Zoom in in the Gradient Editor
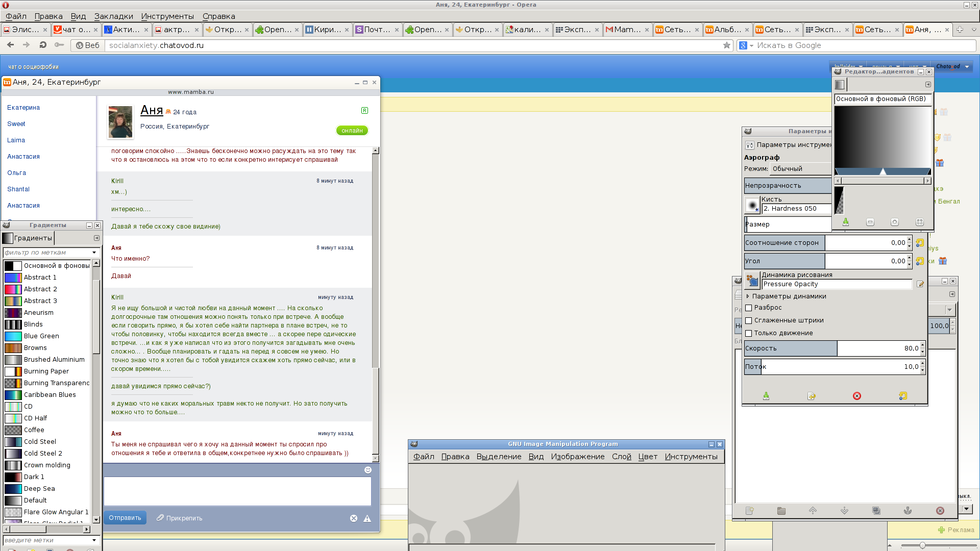 click(x=895, y=222)
